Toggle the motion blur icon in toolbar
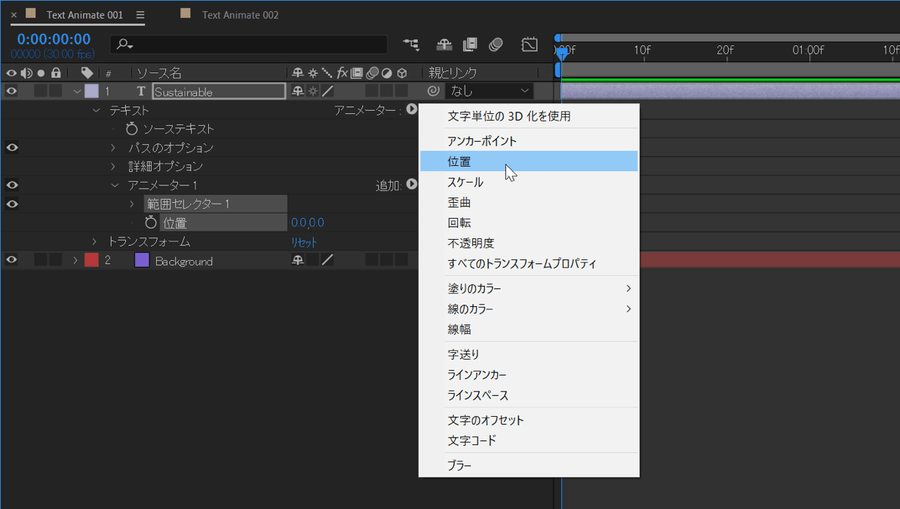 [x=496, y=45]
